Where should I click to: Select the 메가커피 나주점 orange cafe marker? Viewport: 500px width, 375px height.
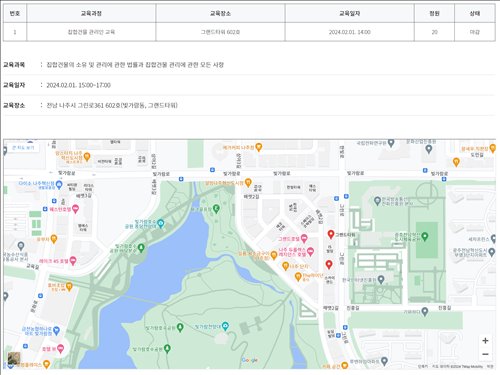pos(259,147)
